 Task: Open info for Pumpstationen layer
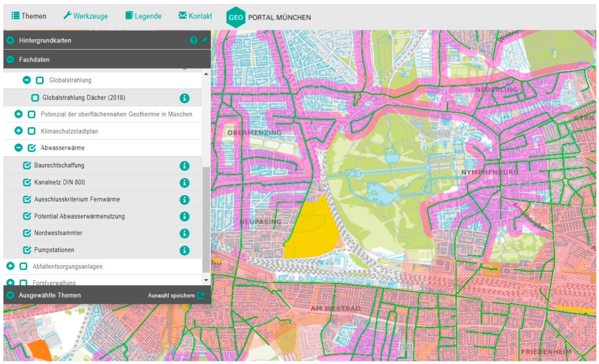coord(185,250)
